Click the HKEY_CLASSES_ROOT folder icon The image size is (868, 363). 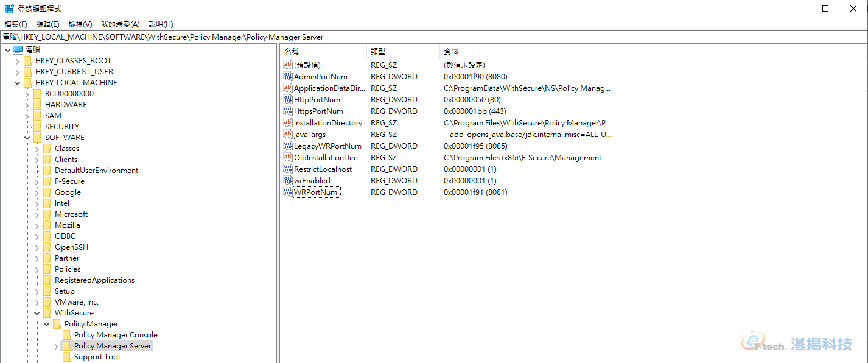pyautogui.click(x=27, y=61)
